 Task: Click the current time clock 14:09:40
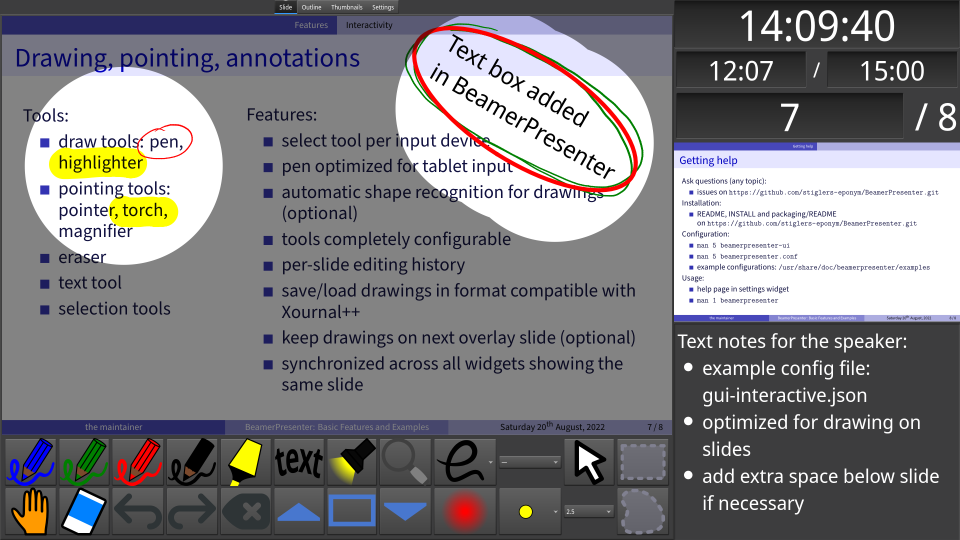click(x=817, y=26)
